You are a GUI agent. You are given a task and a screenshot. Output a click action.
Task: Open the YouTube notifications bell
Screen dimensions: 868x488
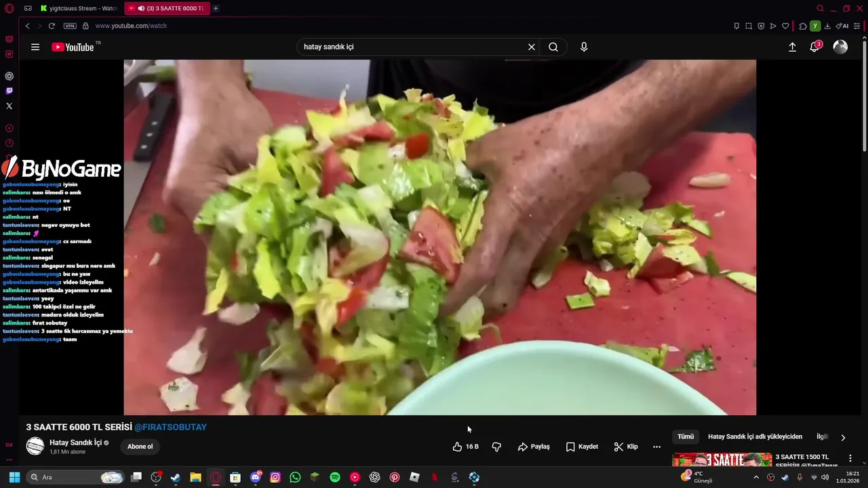(815, 47)
